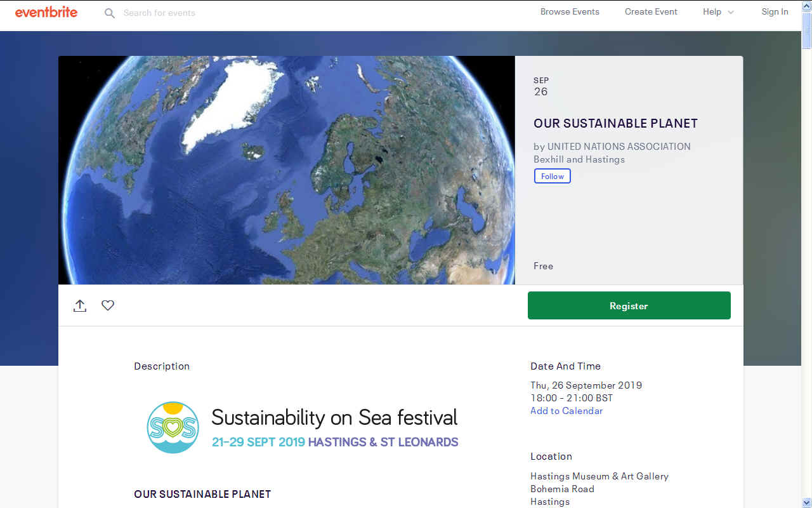This screenshot has height=508, width=812.
Task: Click 'Bohemia Road' address line
Action: point(562,489)
